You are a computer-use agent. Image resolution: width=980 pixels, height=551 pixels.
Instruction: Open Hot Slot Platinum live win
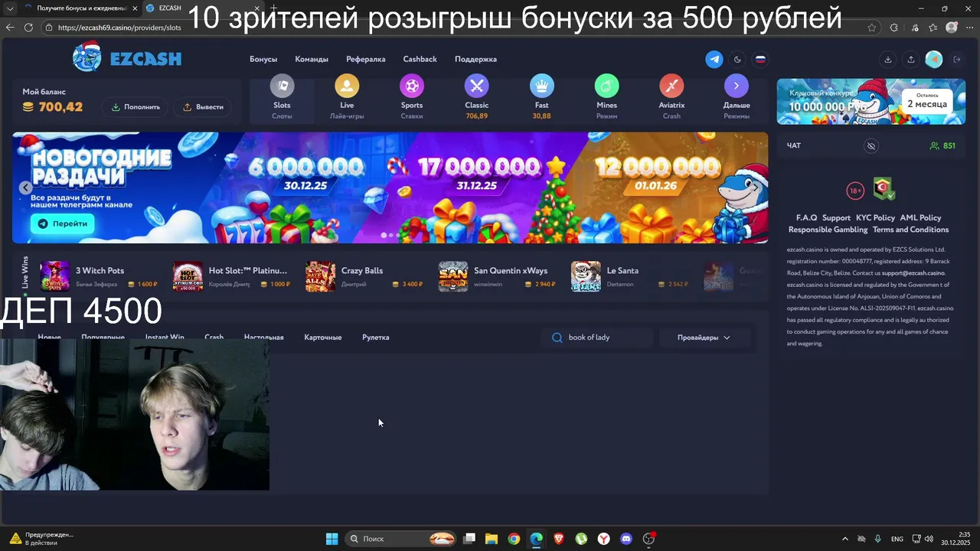232,276
